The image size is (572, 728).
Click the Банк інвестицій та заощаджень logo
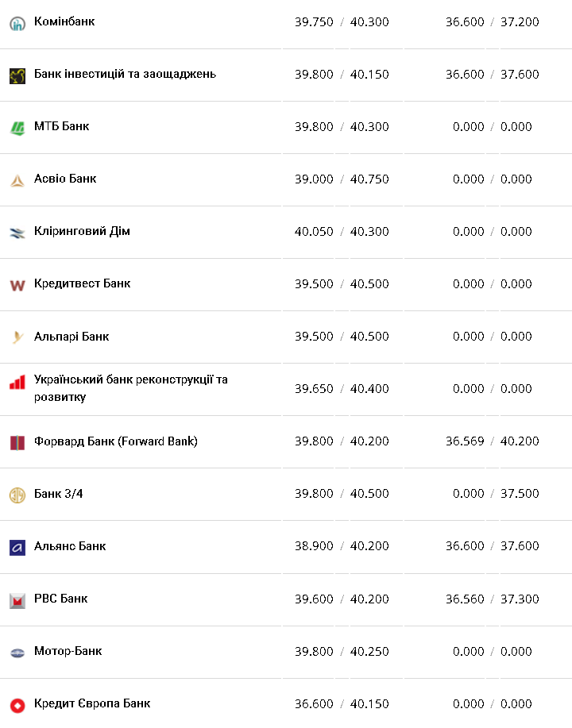click(17, 75)
